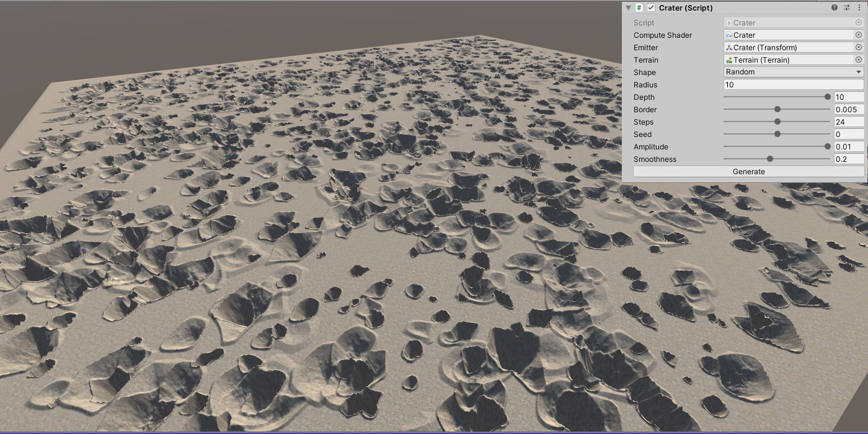Click the transform axes icon in Emitter field

point(729,48)
